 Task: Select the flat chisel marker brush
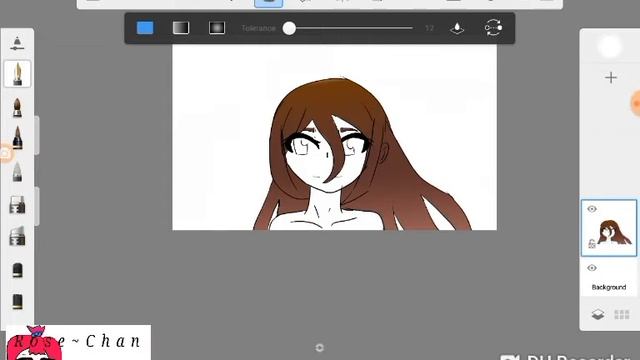(x=17, y=205)
